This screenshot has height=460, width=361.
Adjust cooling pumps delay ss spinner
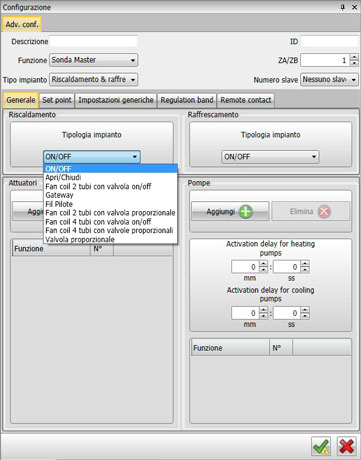[305, 313]
